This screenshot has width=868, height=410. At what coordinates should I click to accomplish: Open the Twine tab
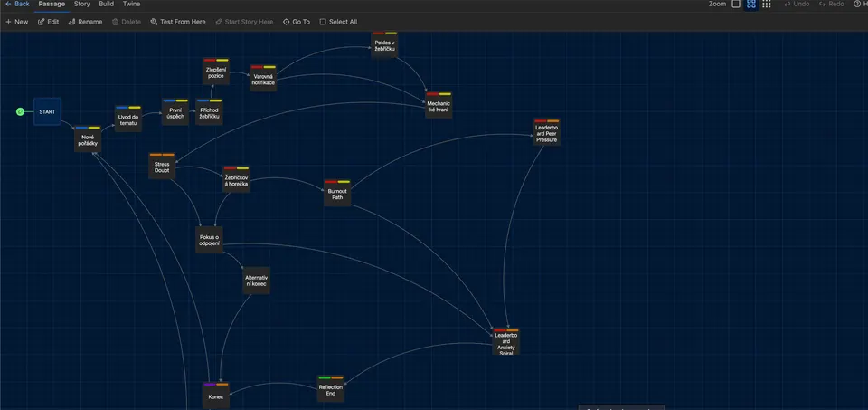click(131, 4)
